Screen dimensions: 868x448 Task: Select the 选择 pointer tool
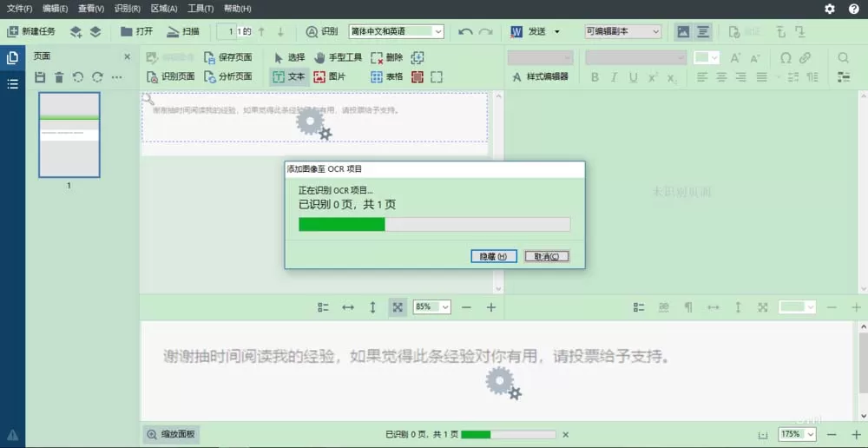pyautogui.click(x=290, y=57)
